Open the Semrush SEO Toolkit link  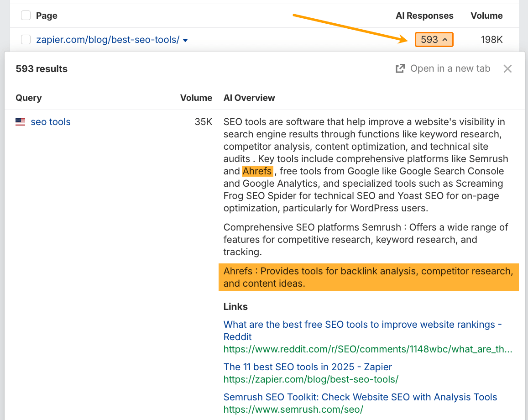(360, 397)
